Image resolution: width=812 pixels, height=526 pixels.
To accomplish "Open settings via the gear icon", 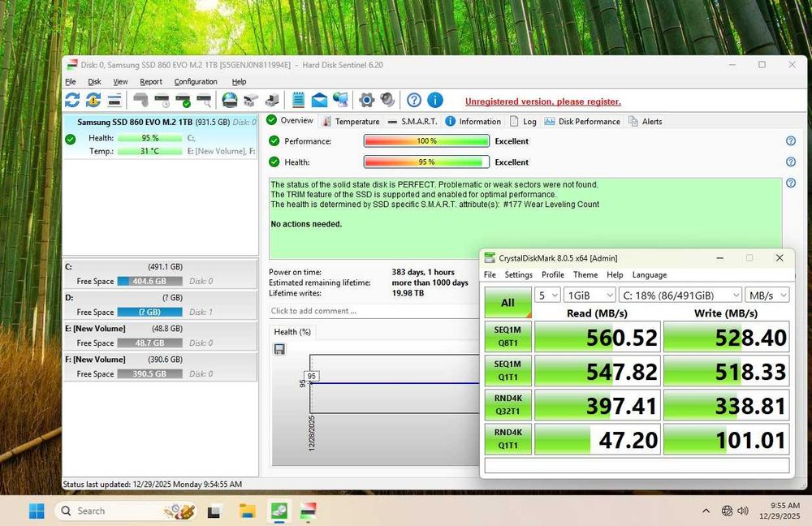I will coord(366,100).
